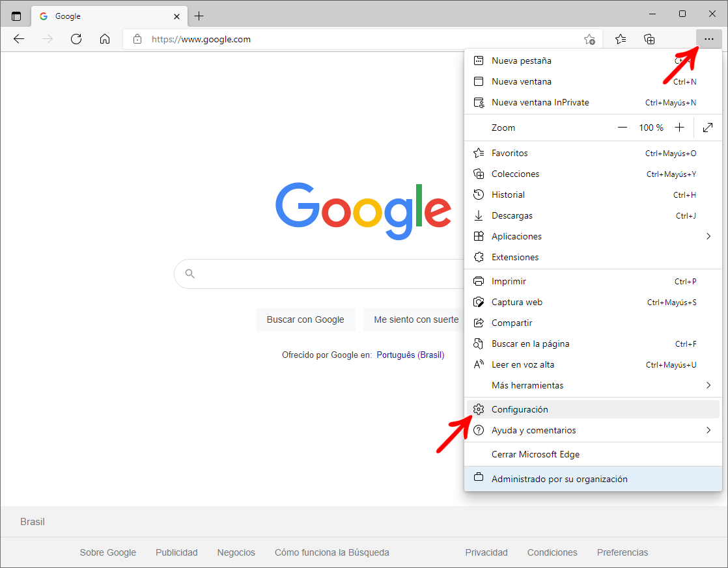This screenshot has height=568, width=728.
Task: Enter full screen from Zoom row
Action: point(708,128)
